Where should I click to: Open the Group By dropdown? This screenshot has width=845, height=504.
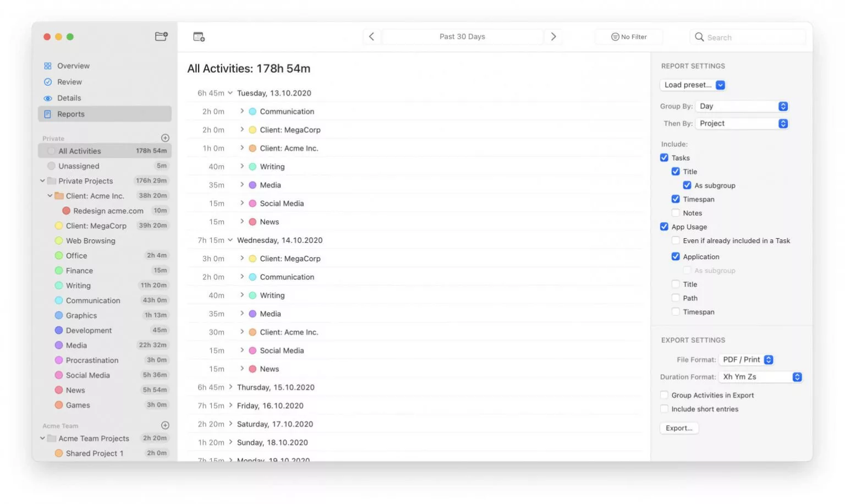point(742,106)
